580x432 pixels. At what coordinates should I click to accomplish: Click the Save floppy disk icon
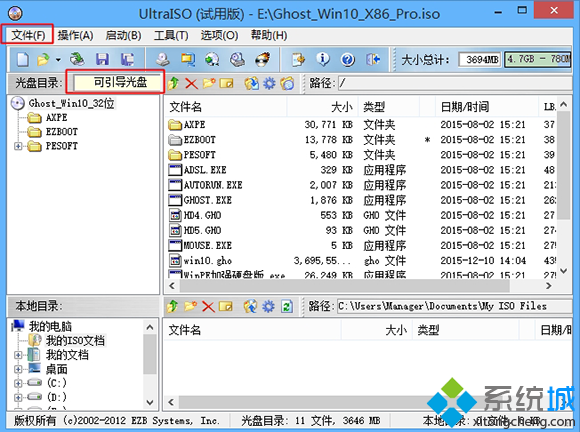[102, 59]
